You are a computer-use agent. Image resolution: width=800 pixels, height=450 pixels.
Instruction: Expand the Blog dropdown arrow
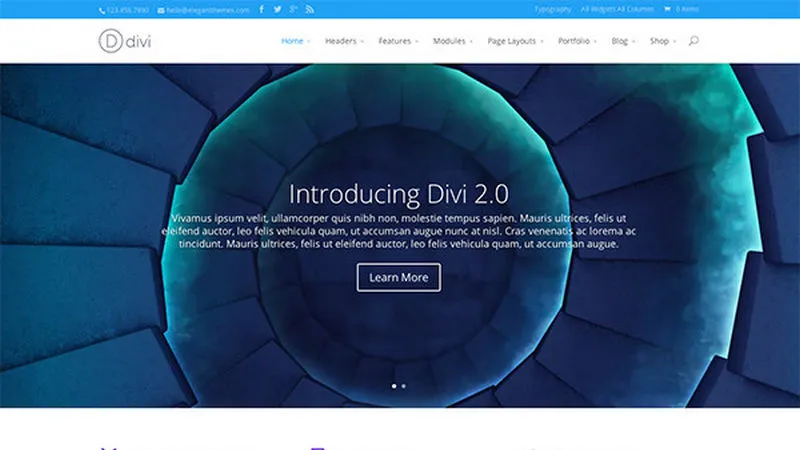(x=634, y=41)
